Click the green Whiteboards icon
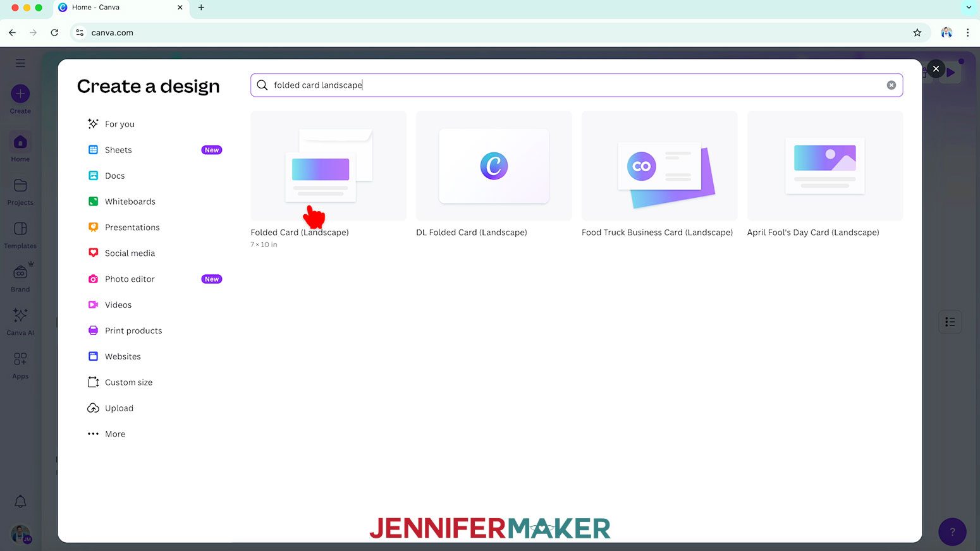This screenshot has height=551, width=980. [93, 202]
